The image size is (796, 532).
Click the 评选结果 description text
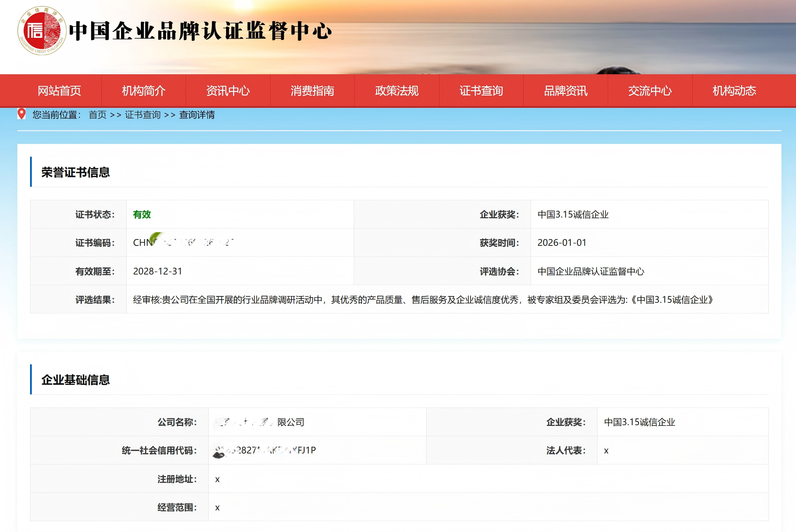[x=423, y=300]
